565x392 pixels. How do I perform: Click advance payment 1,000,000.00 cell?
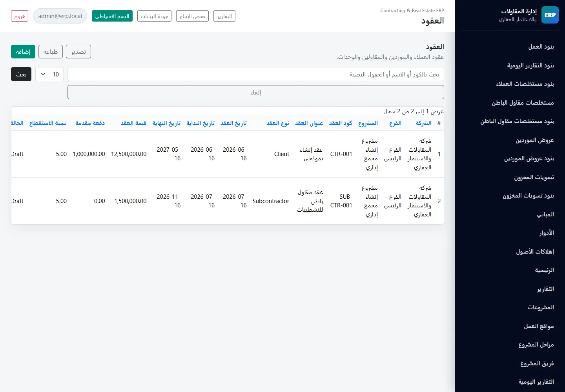coord(89,154)
